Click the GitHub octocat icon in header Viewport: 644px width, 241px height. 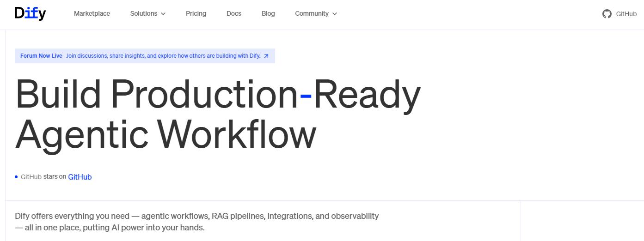coord(607,14)
